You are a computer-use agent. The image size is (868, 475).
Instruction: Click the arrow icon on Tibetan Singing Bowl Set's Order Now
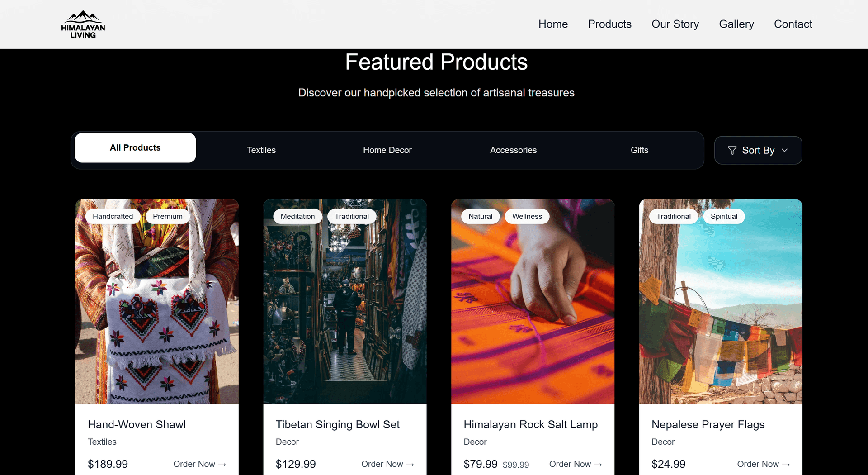pos(410,464)
